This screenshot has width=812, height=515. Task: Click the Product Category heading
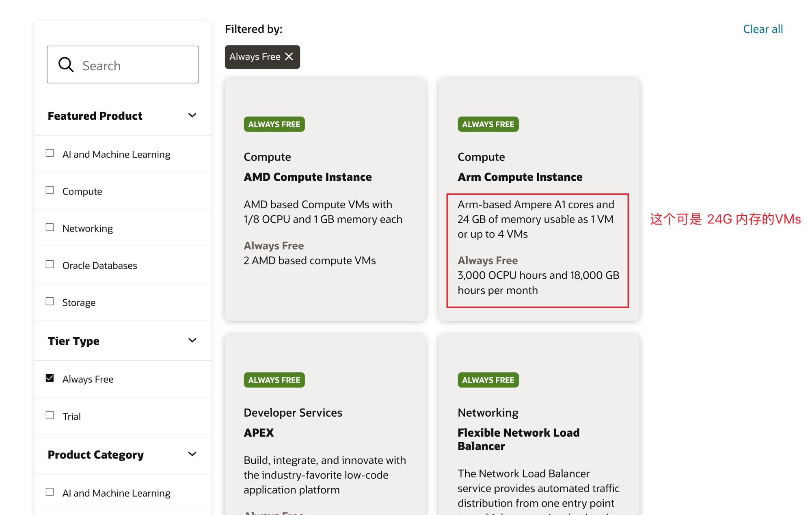(x=96, y=455)
